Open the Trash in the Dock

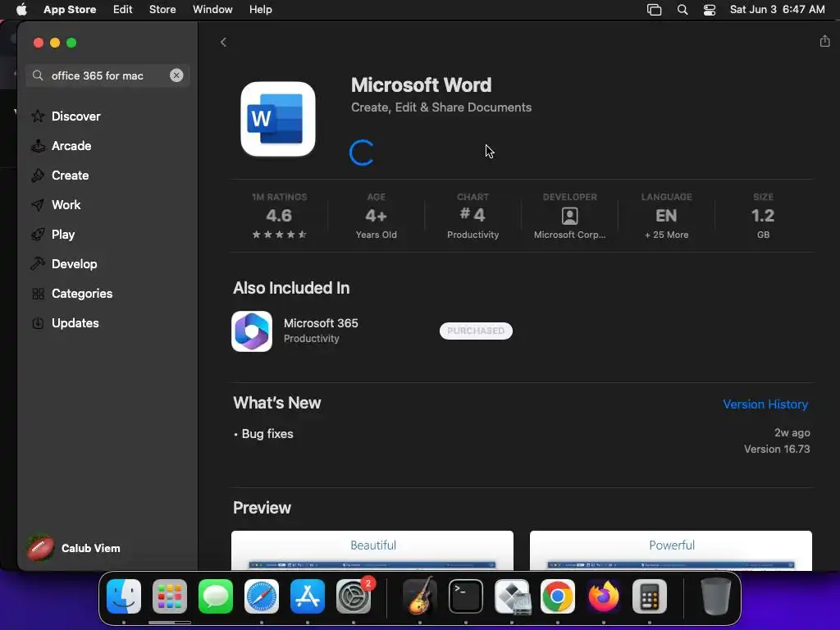click(715, 596)
